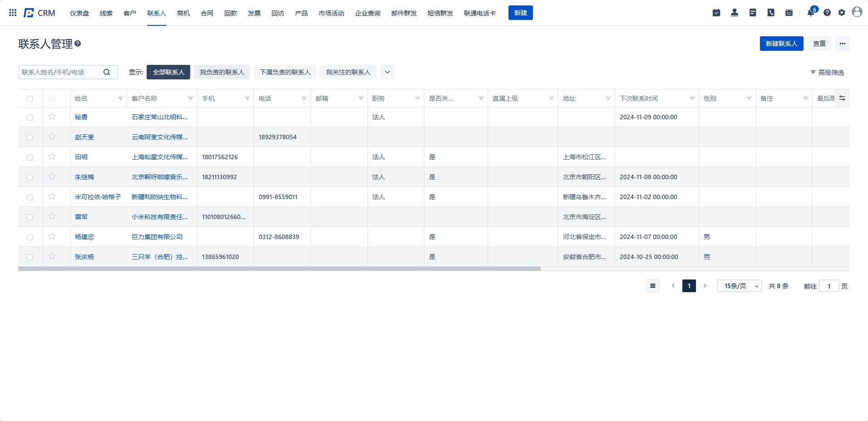
Task: Open the help question mark icon in header
Action: tap(827, 13)
